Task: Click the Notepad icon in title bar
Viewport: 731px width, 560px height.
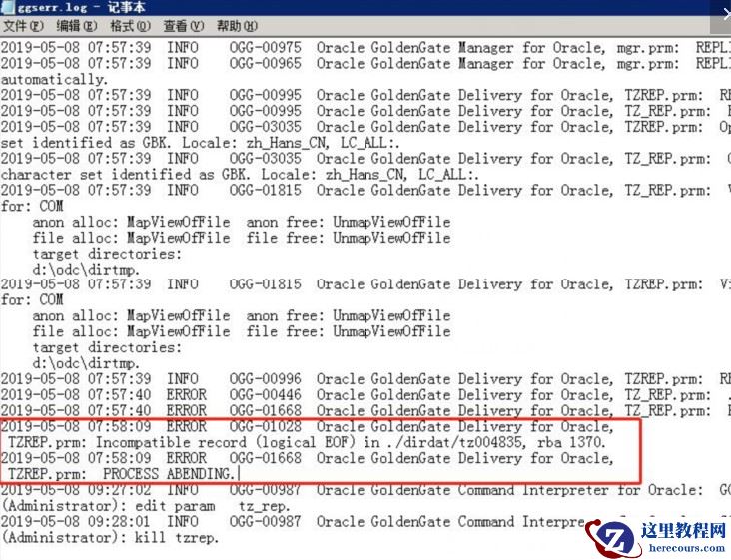Action: (7, 7)
